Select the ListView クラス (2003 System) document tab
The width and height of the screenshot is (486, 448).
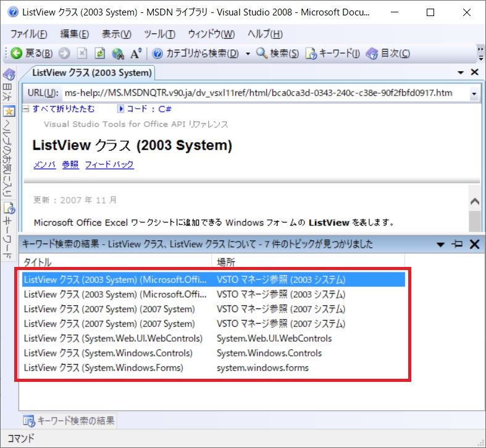[92, 73]
